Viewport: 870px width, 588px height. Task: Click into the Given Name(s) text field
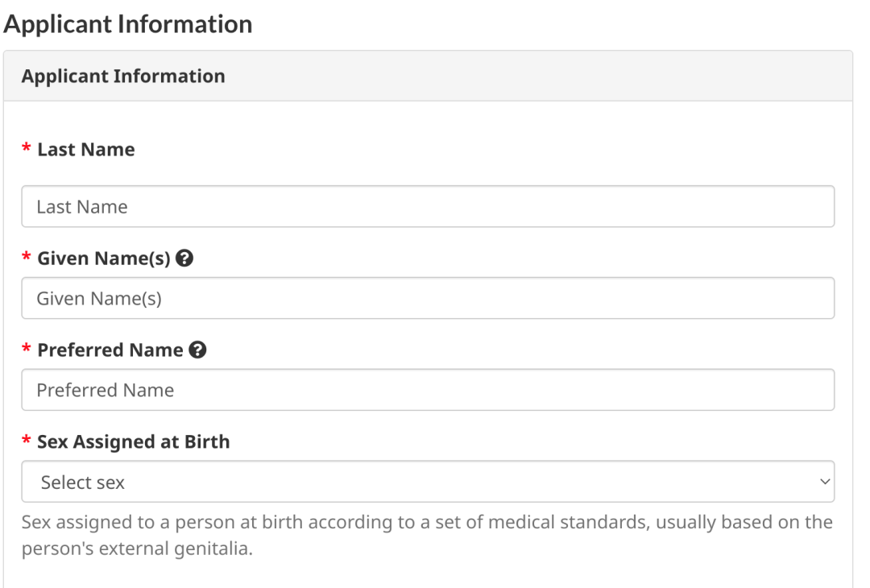pos(427,299)
